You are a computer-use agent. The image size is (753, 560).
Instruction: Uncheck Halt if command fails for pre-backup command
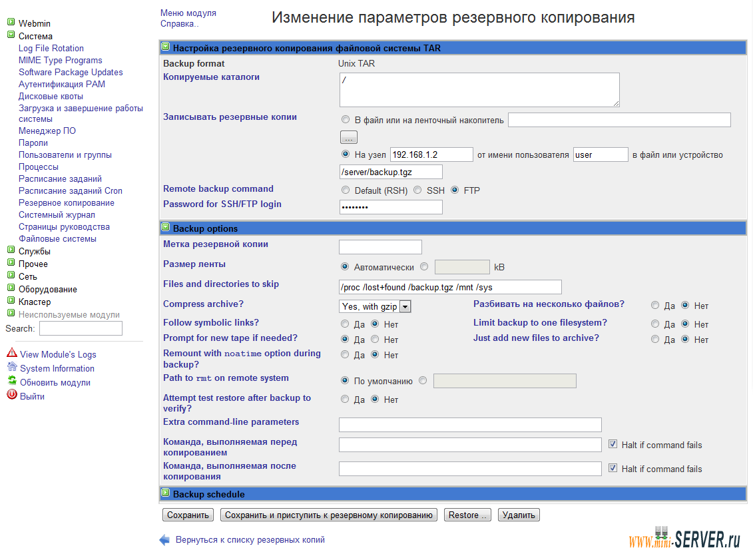coord(613,444)
